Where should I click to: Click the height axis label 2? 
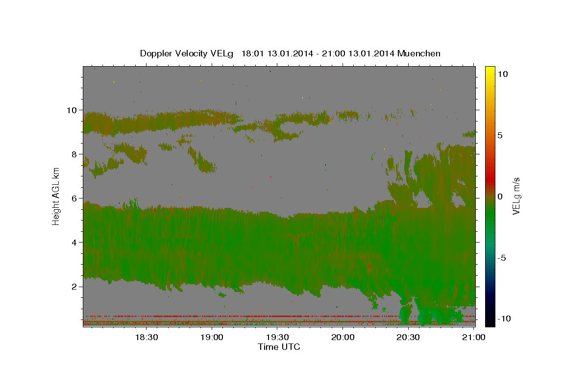pos(75,286)
